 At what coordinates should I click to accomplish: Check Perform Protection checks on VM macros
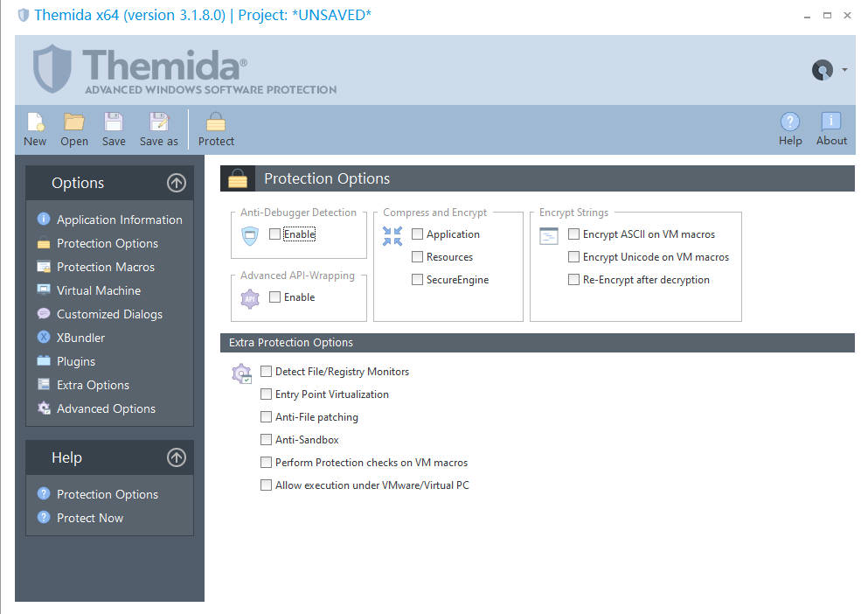click(267, 462)
